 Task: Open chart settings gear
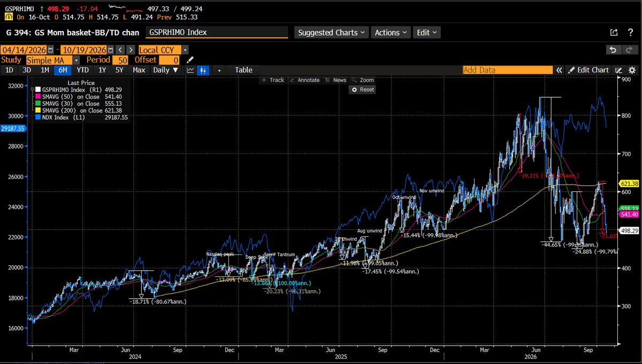click(x=632, y=70)
